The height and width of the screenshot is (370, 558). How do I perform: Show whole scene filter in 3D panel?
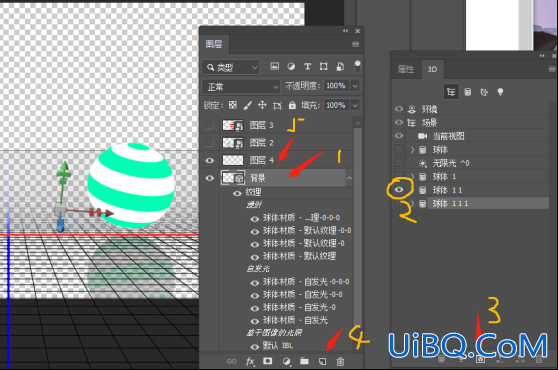(451, 92)
